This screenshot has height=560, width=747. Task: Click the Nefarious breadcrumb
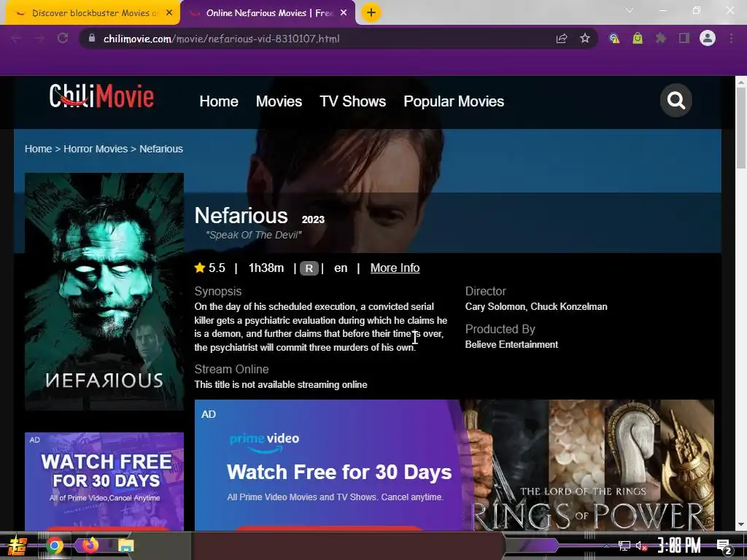(x=161, y=149)
